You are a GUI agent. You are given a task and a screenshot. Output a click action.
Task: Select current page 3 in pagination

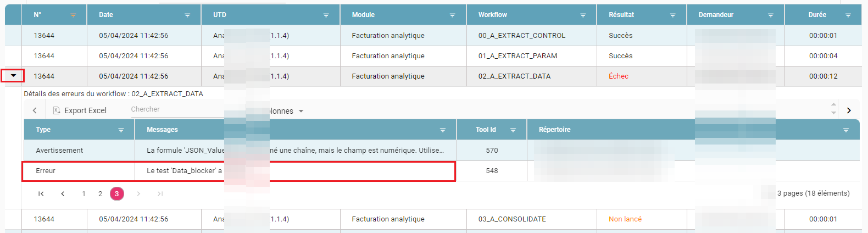pyautogui.click(x=116, y=194)
